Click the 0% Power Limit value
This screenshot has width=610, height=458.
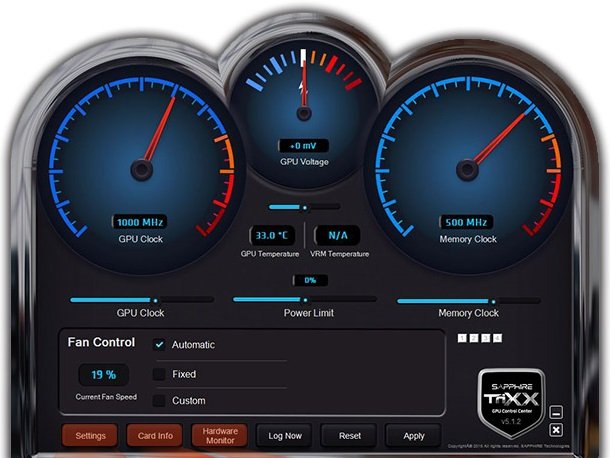click(310, 280)
